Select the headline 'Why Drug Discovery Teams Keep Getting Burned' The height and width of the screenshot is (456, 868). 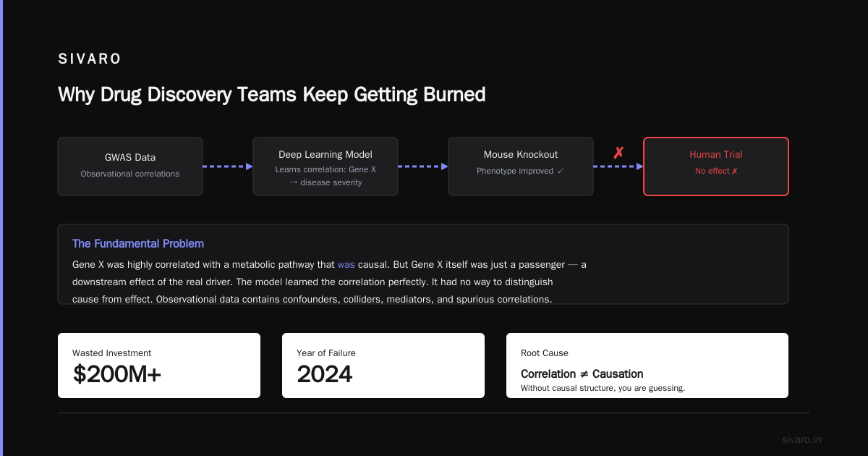[271, 94]
